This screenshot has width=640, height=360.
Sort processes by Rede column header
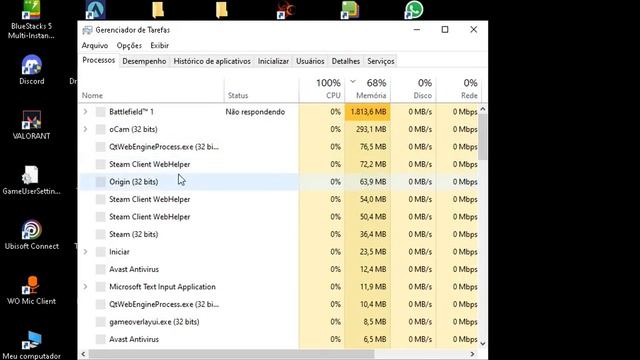[459, 89]
